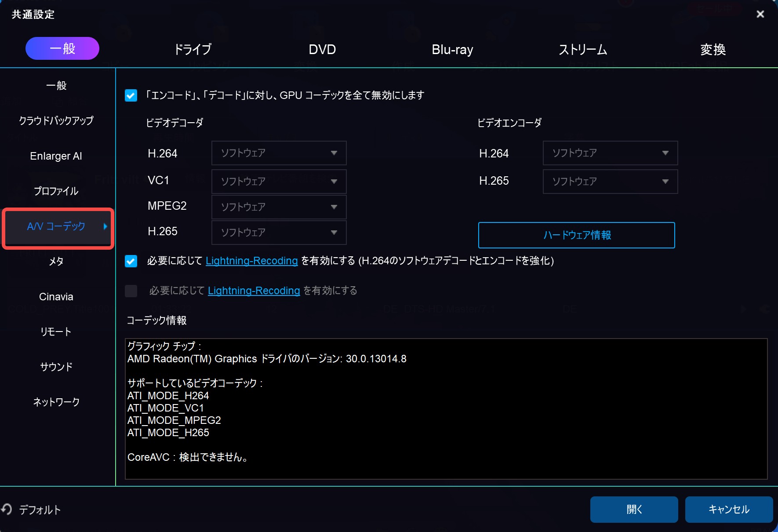Screen dimensions: 778x532
Task: Click the CoreAVC 検出できません line
Action: (188, 457)
